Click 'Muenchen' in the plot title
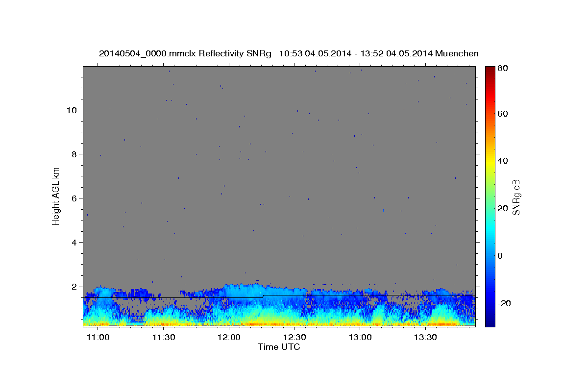The width and height of the screenshot is (588, 392). click(x=456, y=53)
